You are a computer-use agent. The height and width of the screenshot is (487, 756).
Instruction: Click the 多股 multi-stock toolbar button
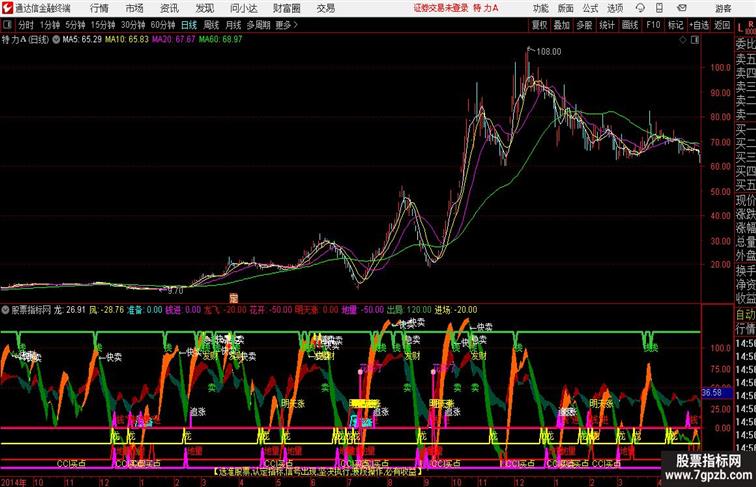584,25
